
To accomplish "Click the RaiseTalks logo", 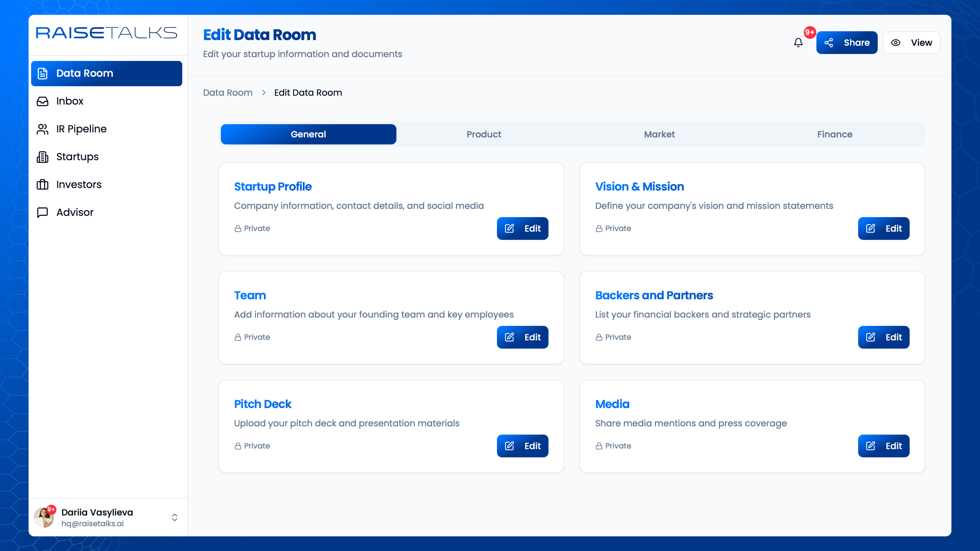I will tap(106, 33).
